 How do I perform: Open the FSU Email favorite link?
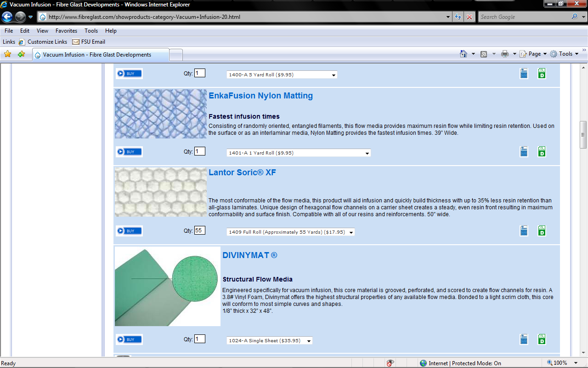[x=88, y=42]
